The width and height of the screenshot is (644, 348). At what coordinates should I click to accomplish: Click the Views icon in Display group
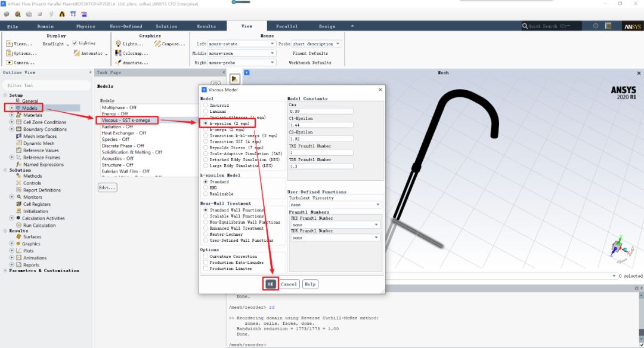[x=9, y=44]
